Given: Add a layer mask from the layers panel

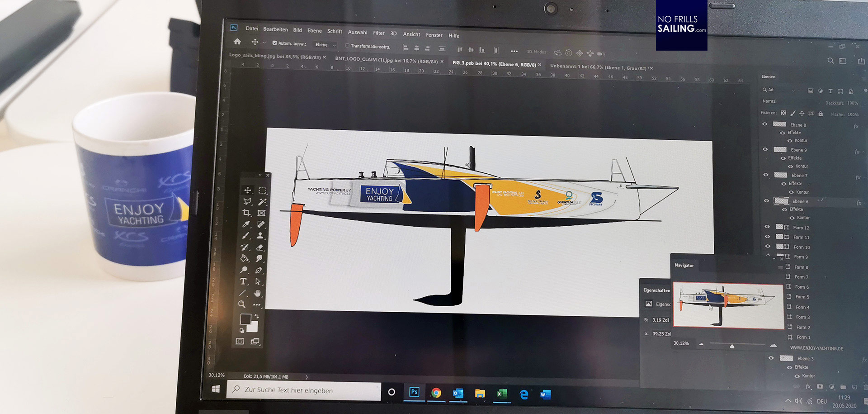Looking at the screenshot, I should pos(820,386).
